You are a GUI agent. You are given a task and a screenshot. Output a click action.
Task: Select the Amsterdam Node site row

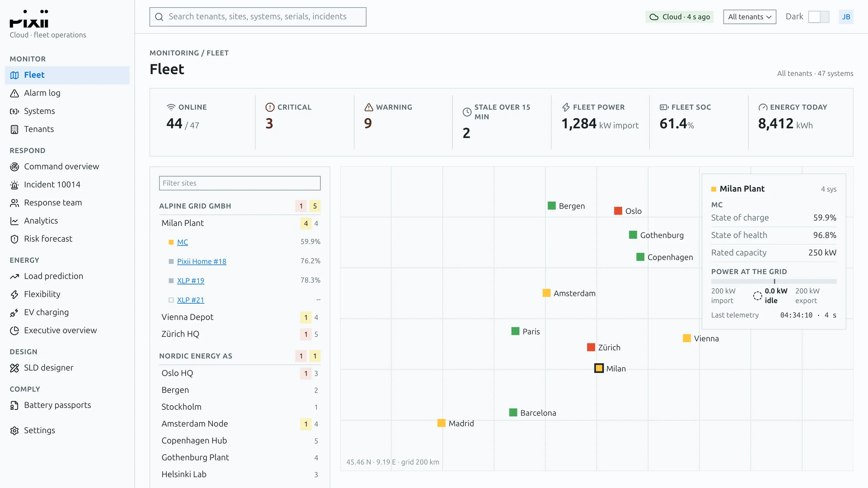coord(240,424)
